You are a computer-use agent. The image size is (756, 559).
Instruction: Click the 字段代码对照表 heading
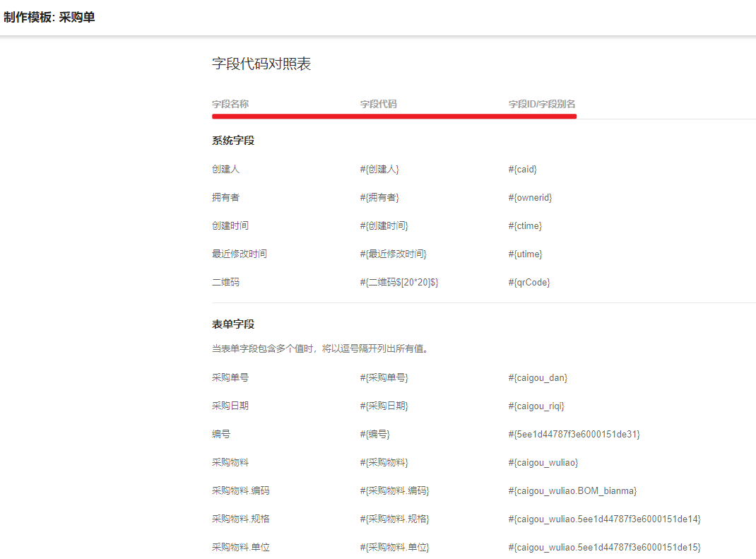point(261,64)
